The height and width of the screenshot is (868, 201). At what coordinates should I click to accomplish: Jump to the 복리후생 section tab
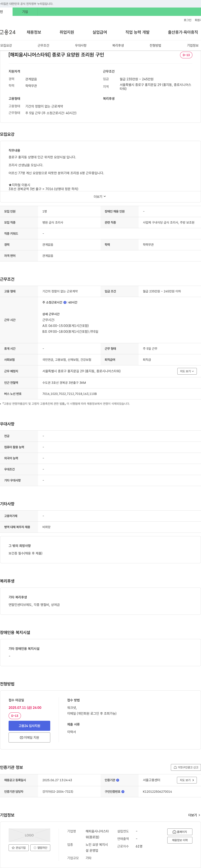point(118,45)
